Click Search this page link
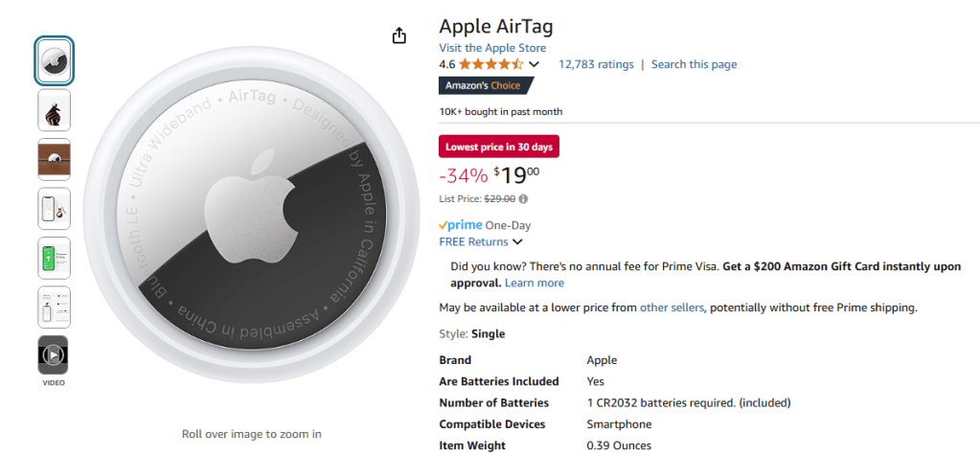 [x=694, y=64]
